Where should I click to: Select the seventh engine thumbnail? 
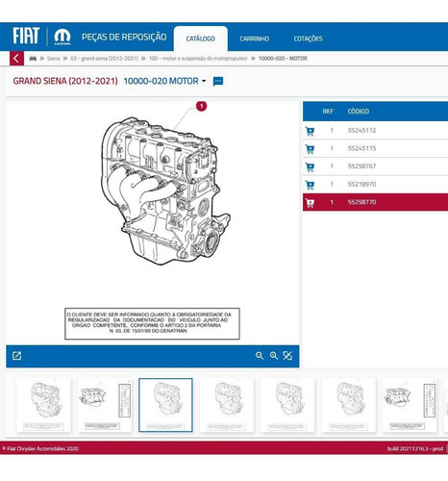click(x=410, y=405)
